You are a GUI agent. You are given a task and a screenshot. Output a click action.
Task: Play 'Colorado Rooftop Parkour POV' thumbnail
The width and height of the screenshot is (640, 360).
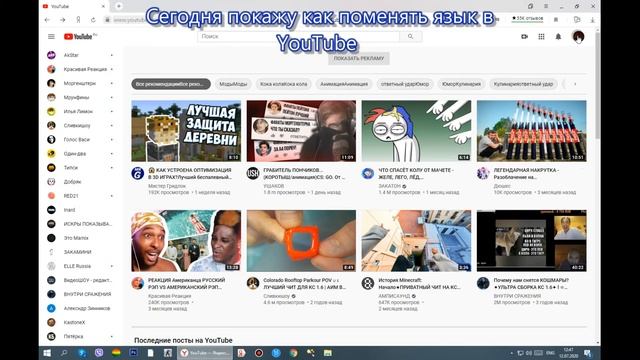(x=301, y=241)
